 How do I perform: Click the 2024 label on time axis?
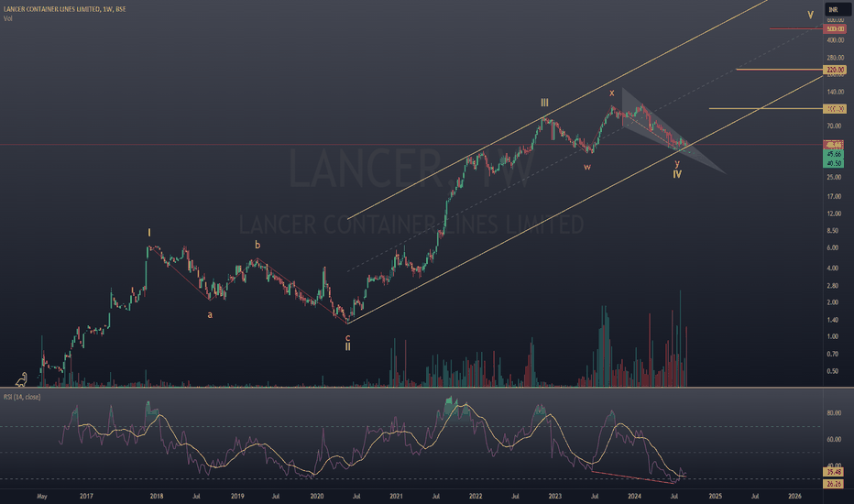(634, 497)
